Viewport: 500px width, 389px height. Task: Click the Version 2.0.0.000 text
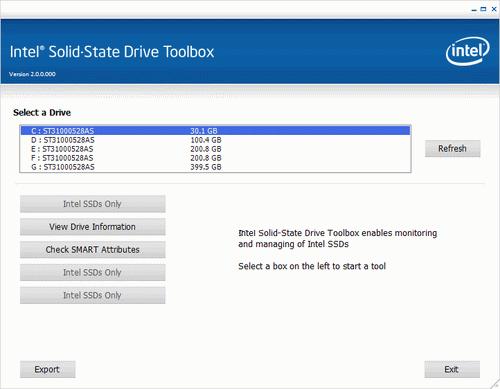pos(32,74)
